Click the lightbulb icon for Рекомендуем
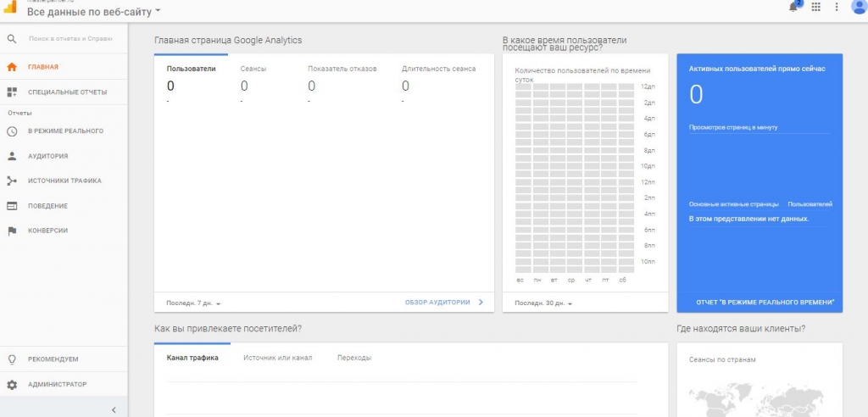 pos(12,359)
